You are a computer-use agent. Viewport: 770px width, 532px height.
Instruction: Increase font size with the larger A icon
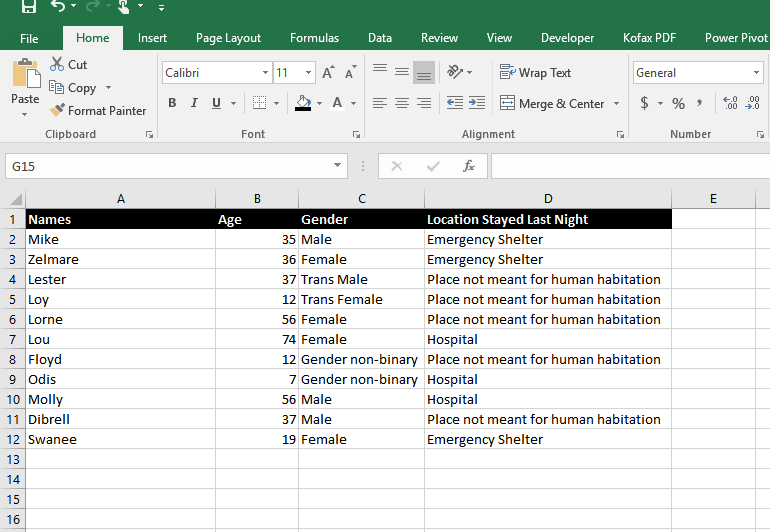(328, 73)
